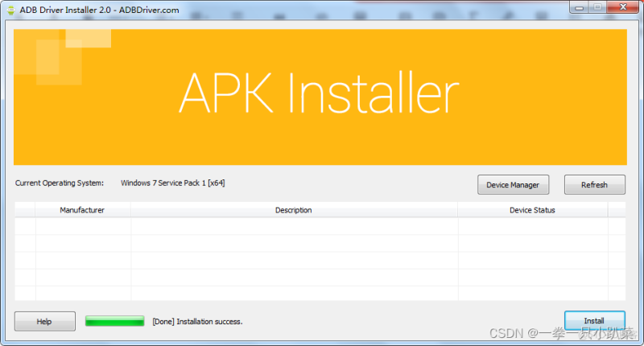The height and width of the screenshot is (346, 644).
Task: Click the green installation progress bar
Action: [114, 321]
